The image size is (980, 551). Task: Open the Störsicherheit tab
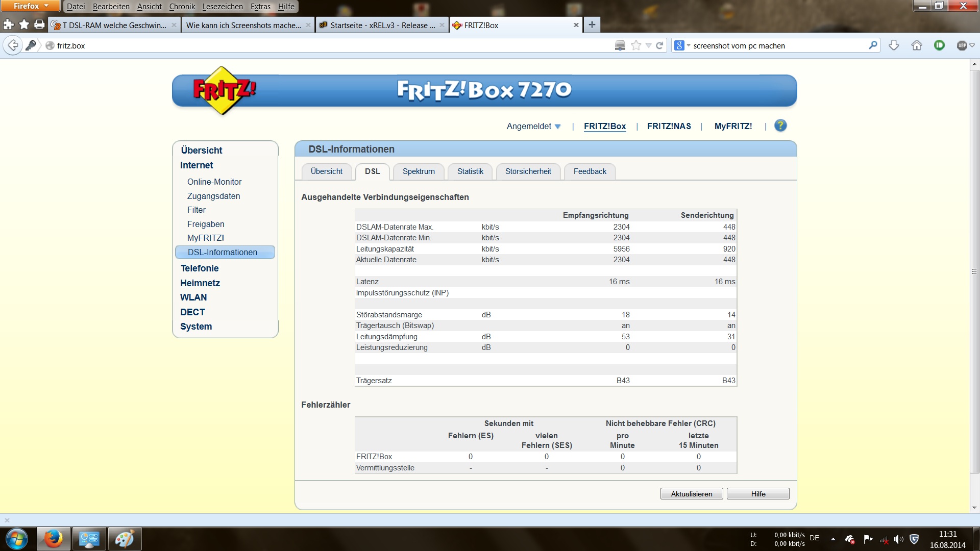[x=528, y=171]
